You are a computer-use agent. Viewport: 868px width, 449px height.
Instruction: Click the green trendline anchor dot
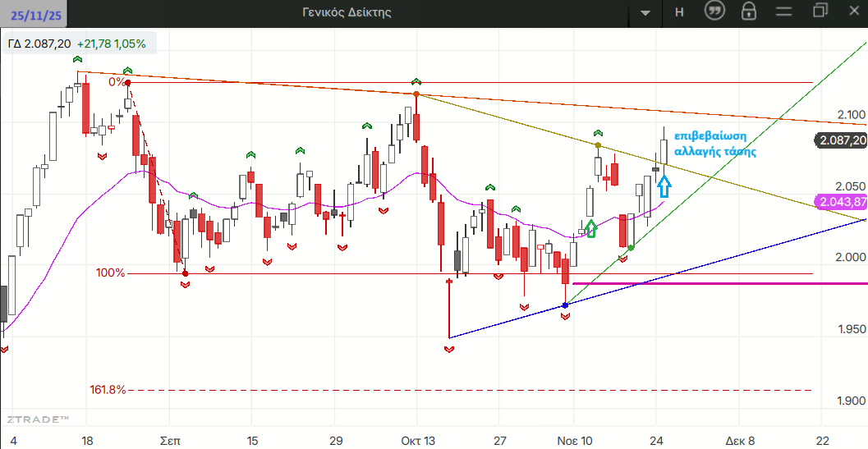(x=631, y=247)
